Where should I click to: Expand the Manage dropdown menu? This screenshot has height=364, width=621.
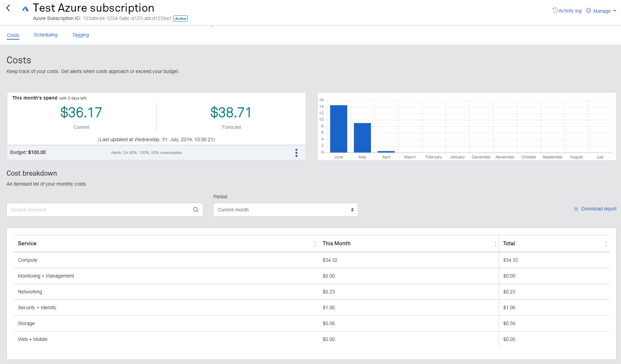point(601,11)
